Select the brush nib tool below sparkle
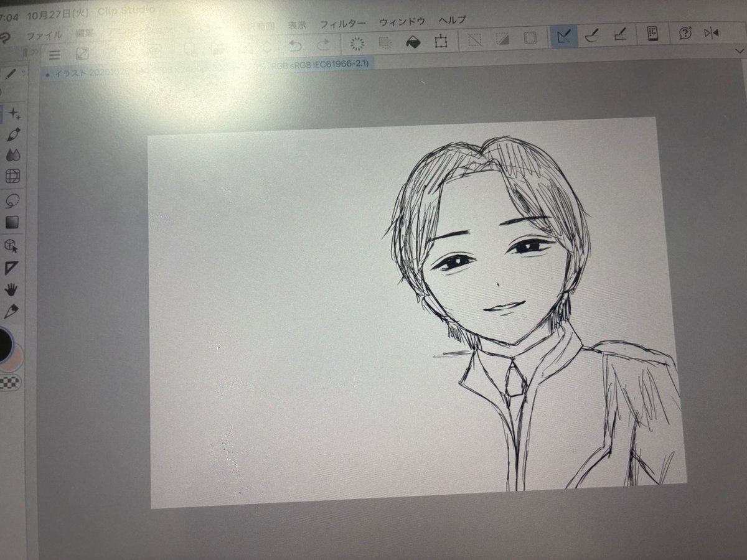Image resolution: width=747 pixels, height=560 pixels. tap(13, 134)
